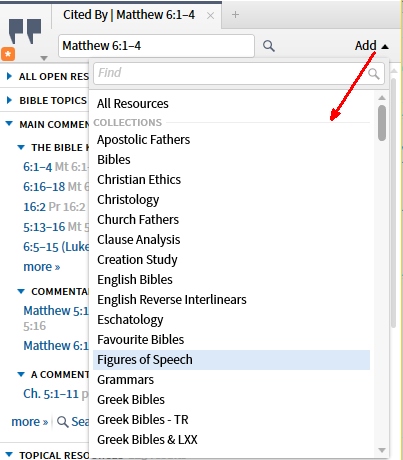Image resolution: width=403 pixels, height=460 pixels.
Task: Open the Add dropdown button
Action: point(372,46)
